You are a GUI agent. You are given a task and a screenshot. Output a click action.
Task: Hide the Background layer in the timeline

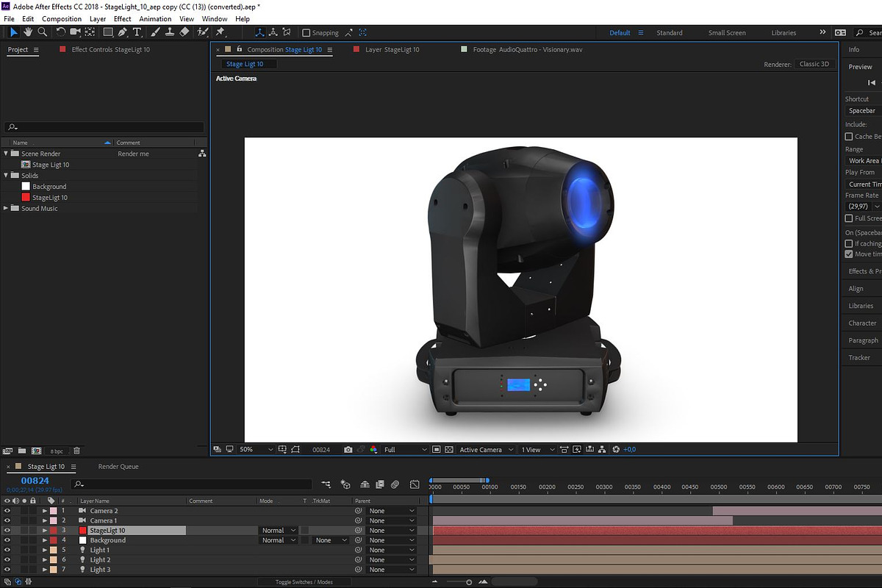coord(7,540)
